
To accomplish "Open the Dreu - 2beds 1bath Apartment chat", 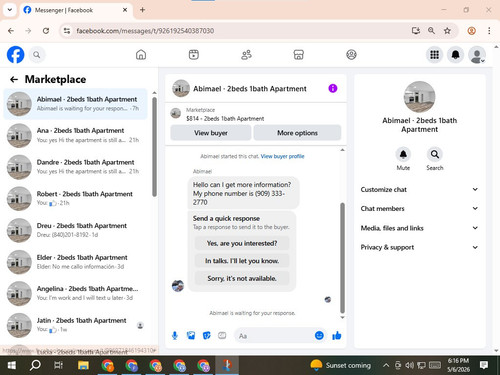I will pos(76,230).
